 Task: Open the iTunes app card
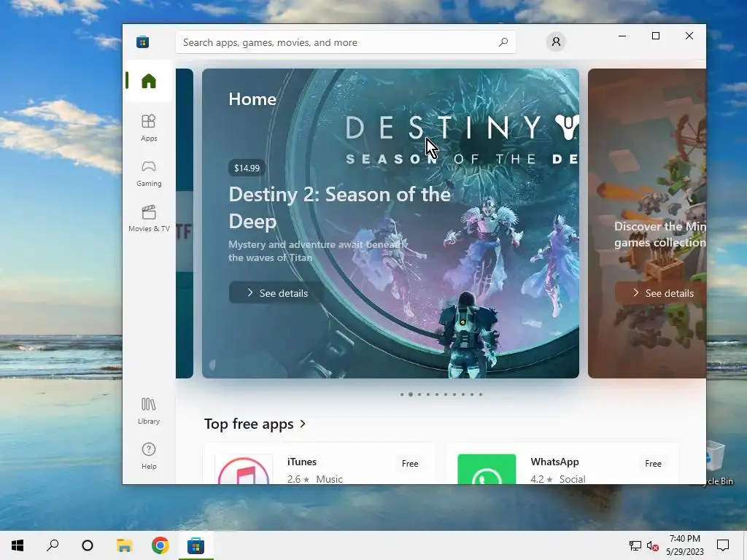click(319, 464)
